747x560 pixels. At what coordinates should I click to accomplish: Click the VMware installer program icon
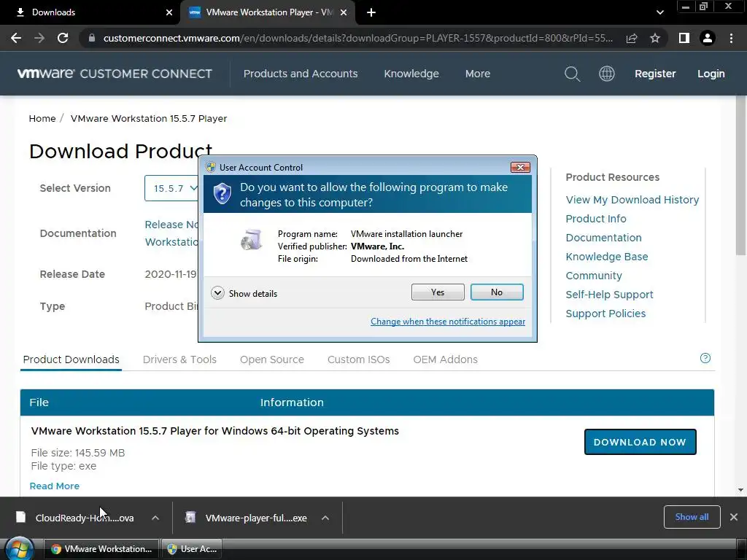click(x=252, y=239)
